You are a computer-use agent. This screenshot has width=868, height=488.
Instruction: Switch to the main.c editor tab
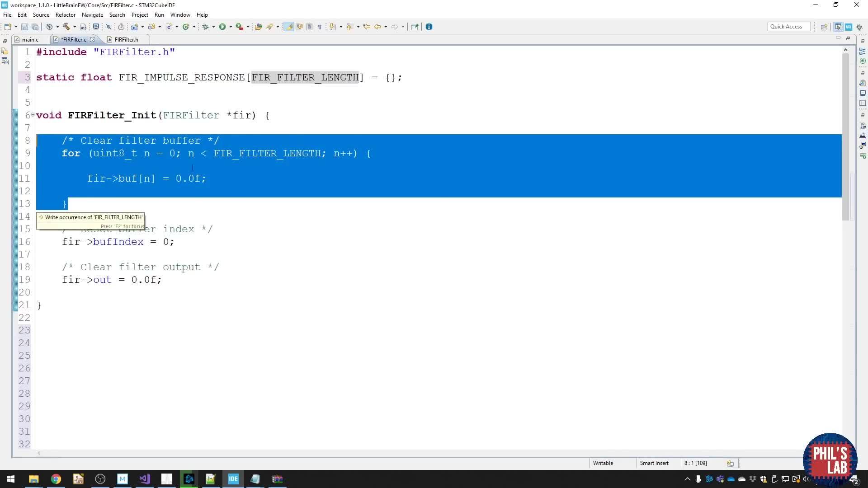coord(30,39)
